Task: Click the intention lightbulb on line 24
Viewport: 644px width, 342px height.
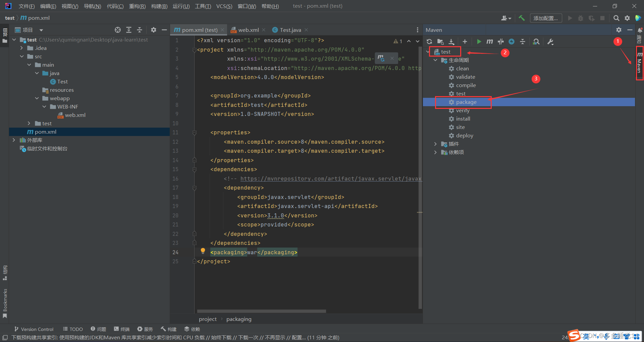Action: click(203, 251)
